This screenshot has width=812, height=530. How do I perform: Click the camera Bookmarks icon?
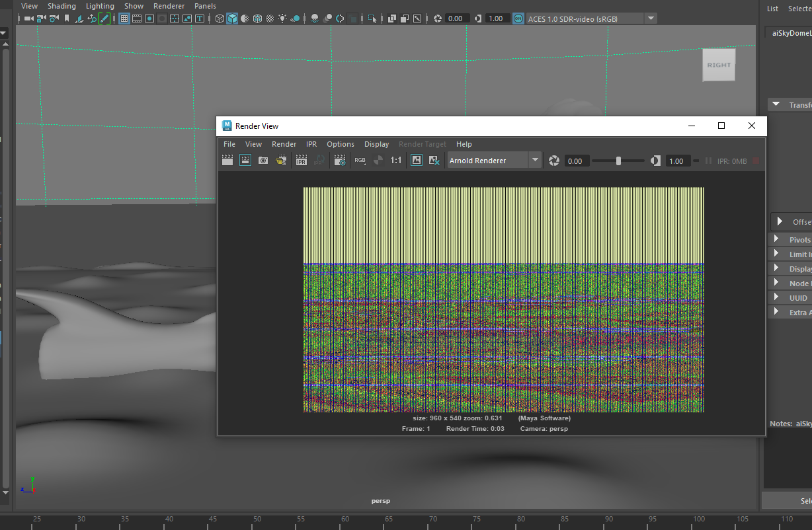click(x=66, y=19)
